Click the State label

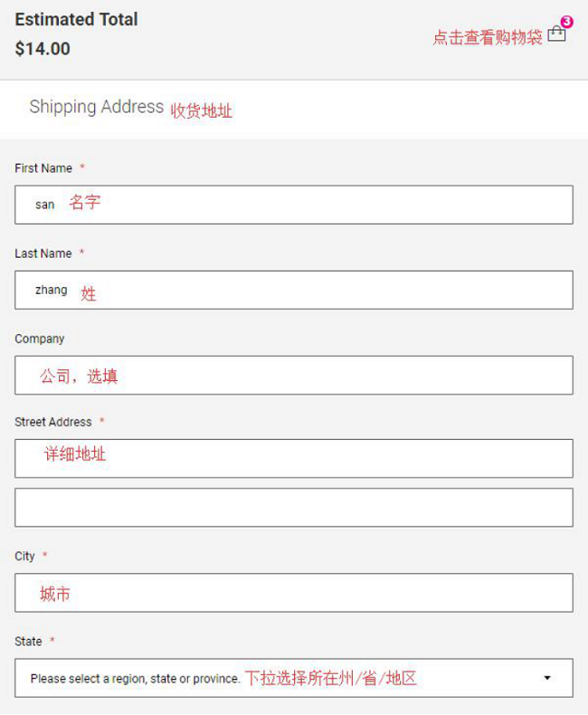click(x=28, y=642)
